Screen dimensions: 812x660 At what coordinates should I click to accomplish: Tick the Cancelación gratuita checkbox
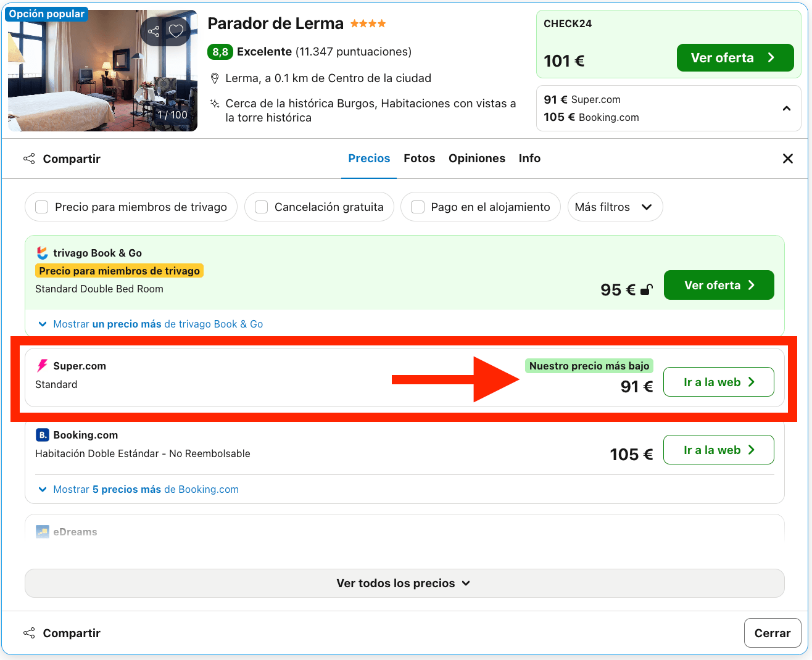click(x=262, y=207)
